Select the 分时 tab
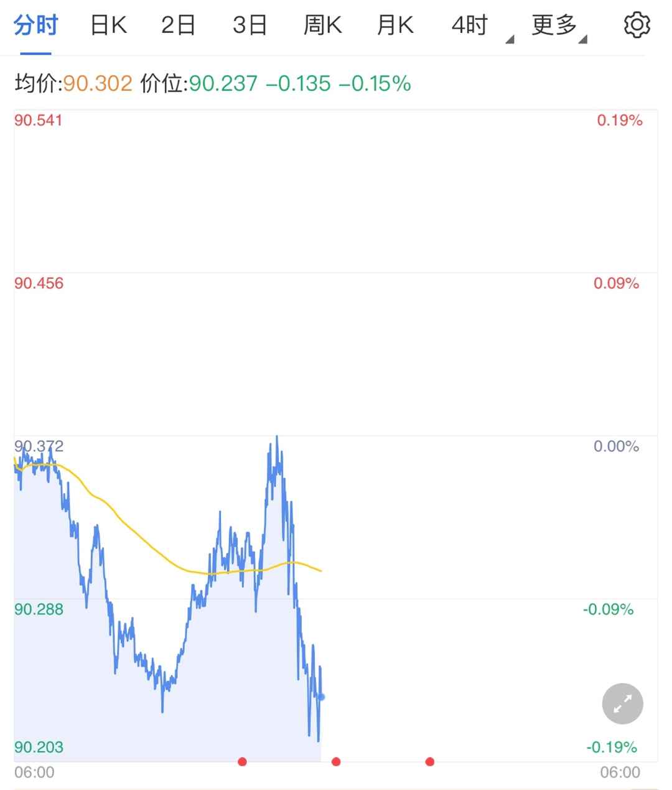Image resolution: width=672 pixels, height=790 pixels. 35,26
